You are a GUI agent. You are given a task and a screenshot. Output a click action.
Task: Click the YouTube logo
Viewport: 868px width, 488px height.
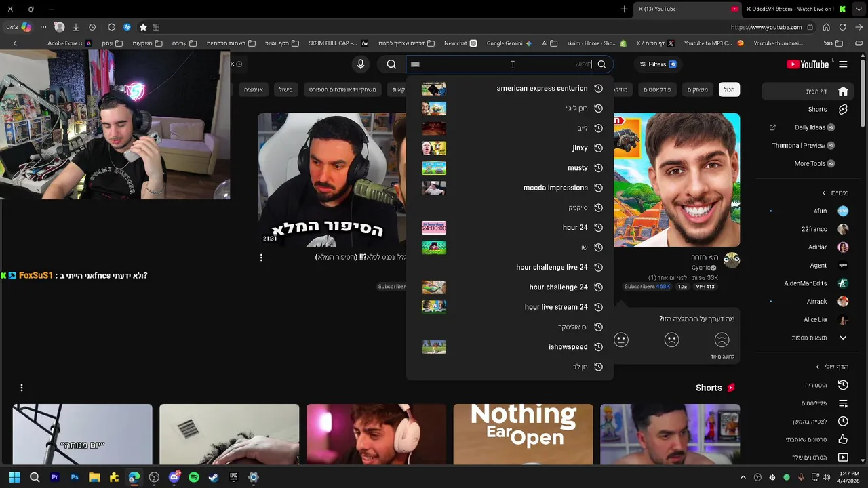808,64
